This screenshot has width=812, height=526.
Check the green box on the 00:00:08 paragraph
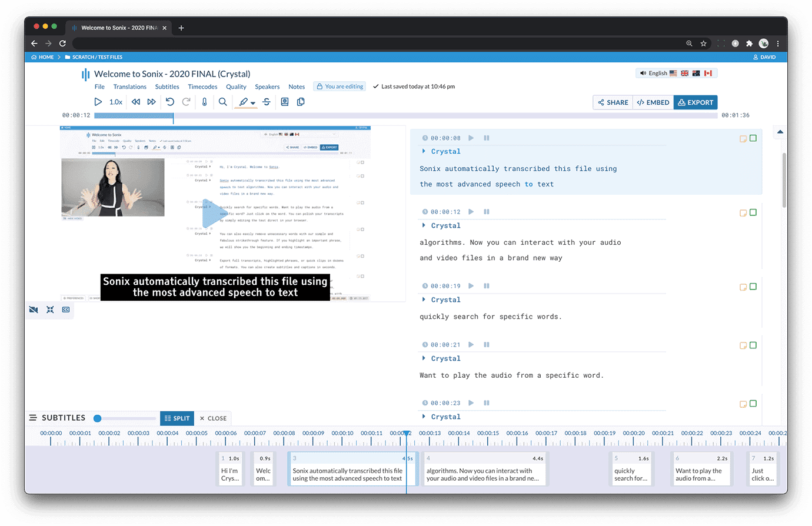(x=753, y=138)
